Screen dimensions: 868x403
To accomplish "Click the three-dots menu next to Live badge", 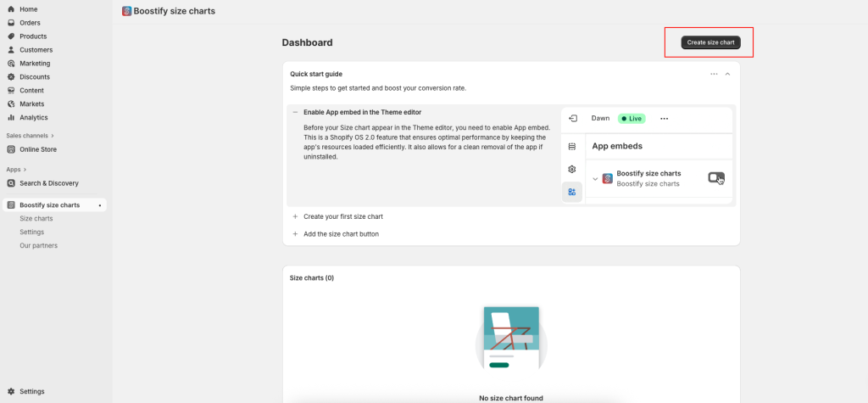I will 665,119.
